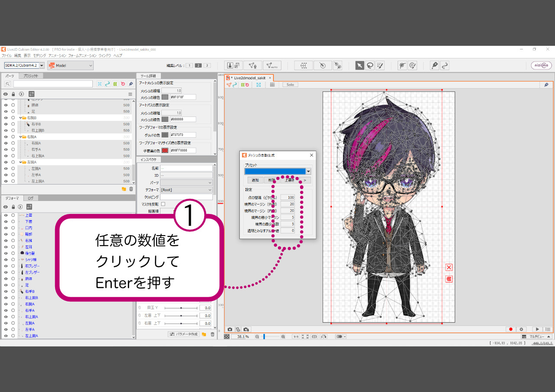The width and height of the screenshot is (555, 392).
Task: Create a warp deformer
Action: tap(304, 65)
